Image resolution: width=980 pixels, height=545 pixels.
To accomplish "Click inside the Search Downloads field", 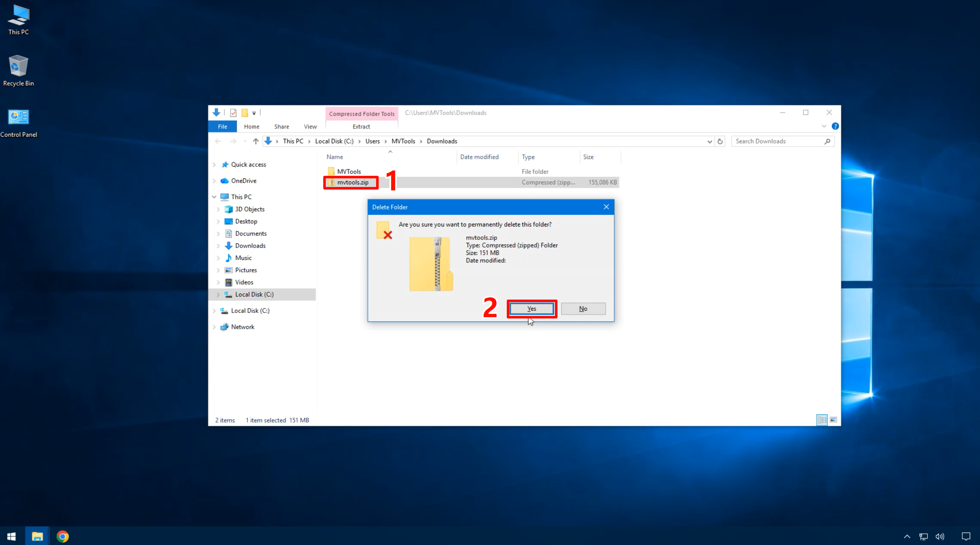I will coord(774,141).
